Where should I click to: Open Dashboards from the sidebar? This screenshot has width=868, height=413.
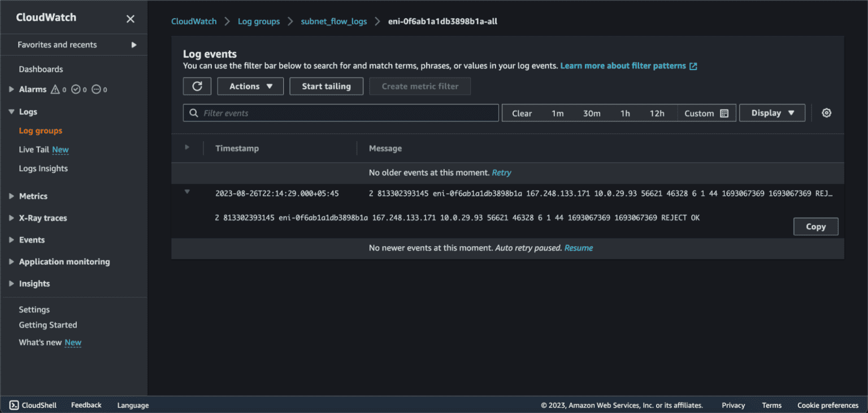41,69
